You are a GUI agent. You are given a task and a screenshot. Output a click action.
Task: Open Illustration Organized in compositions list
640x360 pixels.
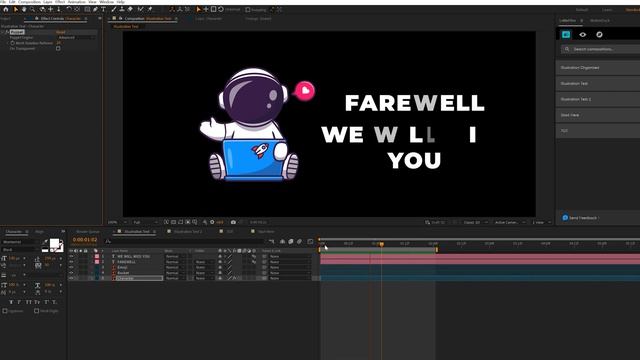pyautogui.click(x=598, y=68)
